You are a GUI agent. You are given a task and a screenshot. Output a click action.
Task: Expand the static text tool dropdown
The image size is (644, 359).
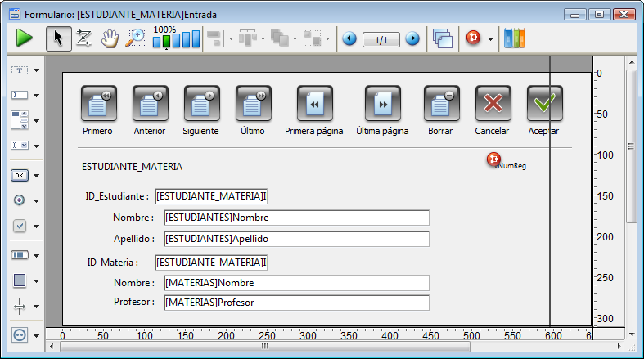(x=37, y=71)
